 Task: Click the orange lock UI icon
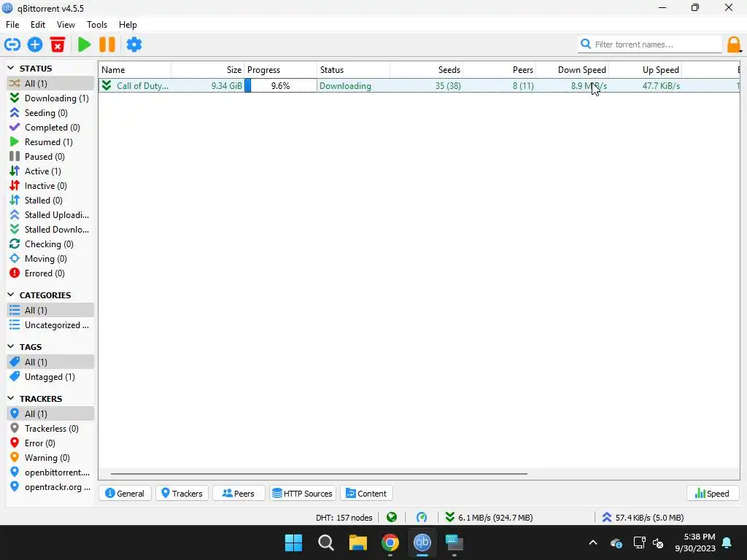click(734, 44)
